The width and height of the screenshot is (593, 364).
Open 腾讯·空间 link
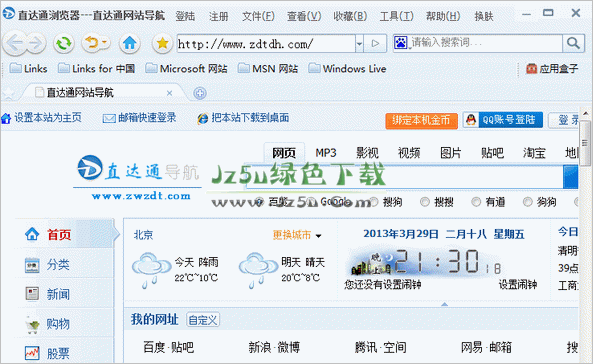380,347
